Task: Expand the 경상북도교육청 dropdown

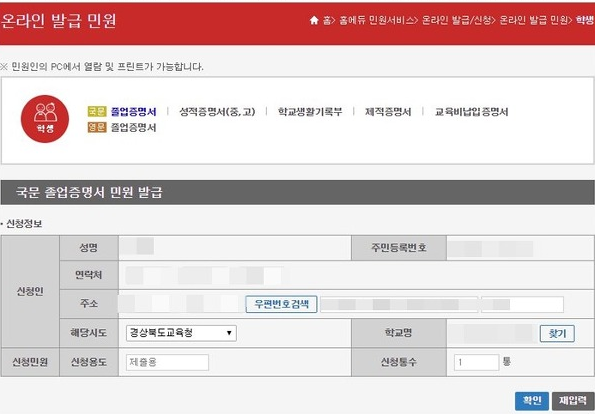Action: 181,333
